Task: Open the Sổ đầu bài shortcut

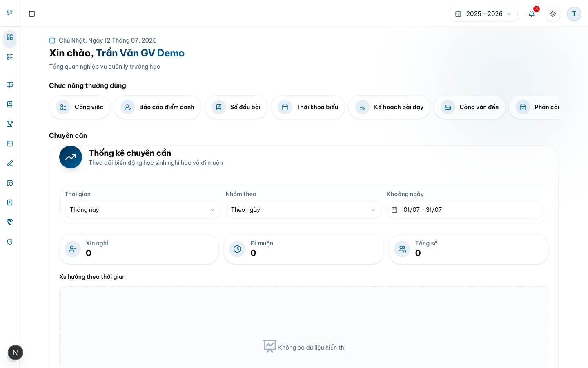Action: pos(236,107)
